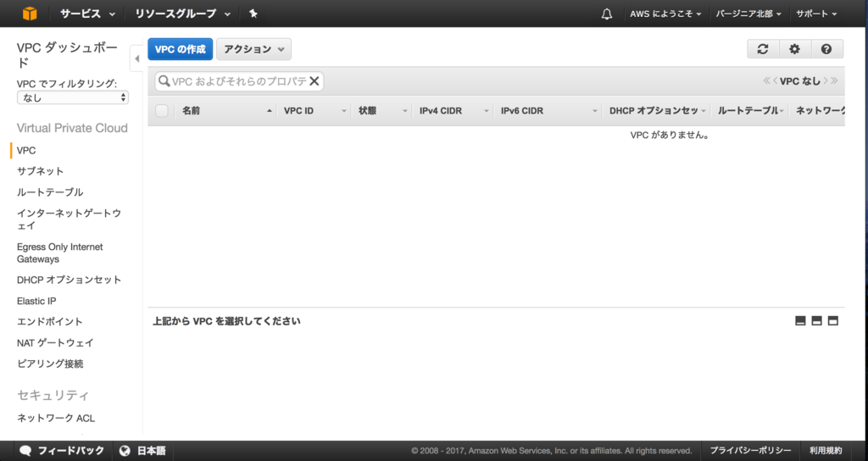Screen dimensions: 868x461
Task: Open the AWS にようこそ account menu
Action: pos(665,14)
